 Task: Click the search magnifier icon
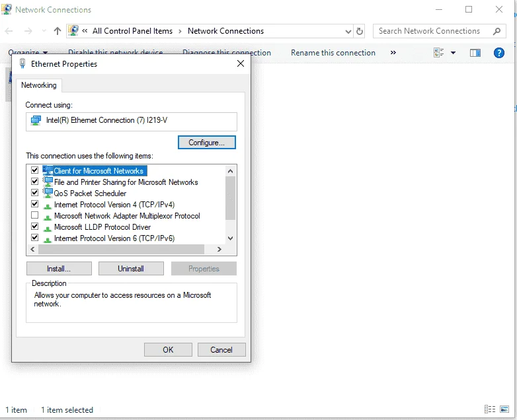point(497,31)
